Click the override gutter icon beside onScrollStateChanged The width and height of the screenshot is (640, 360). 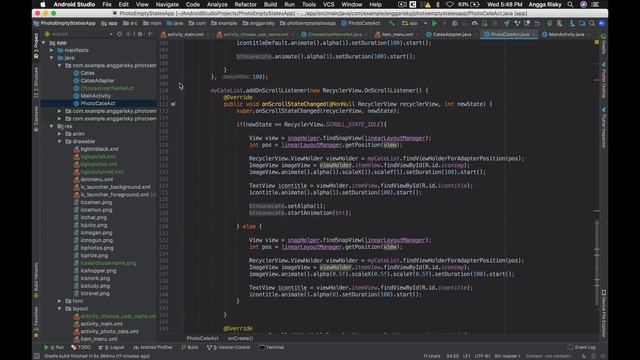pos(173,104)
